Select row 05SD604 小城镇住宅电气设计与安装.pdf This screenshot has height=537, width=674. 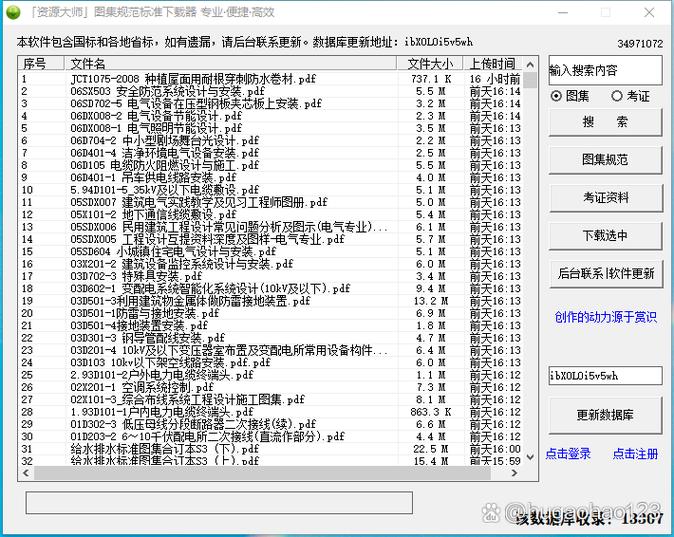tap(271, 252)
